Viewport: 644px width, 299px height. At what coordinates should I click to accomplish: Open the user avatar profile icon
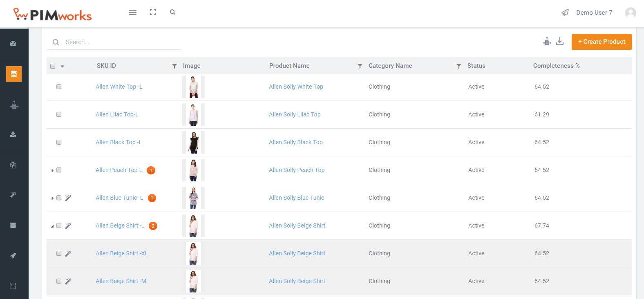[631, 13]
